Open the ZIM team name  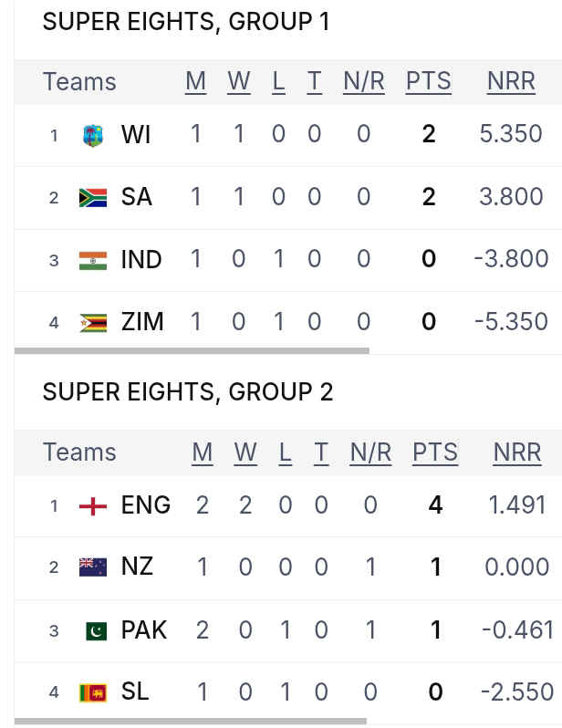coord(142,322)
